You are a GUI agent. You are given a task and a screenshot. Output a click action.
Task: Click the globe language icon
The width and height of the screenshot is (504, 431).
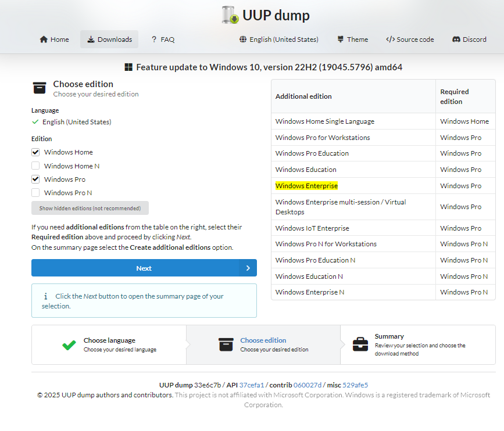[x=243, y=39]
